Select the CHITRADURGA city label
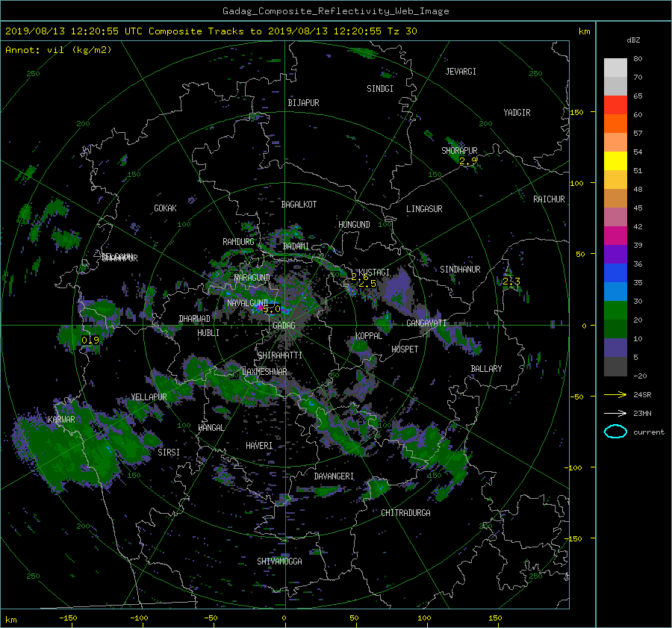672x628 pixels. pyautogui.click(x=406, y=513)
